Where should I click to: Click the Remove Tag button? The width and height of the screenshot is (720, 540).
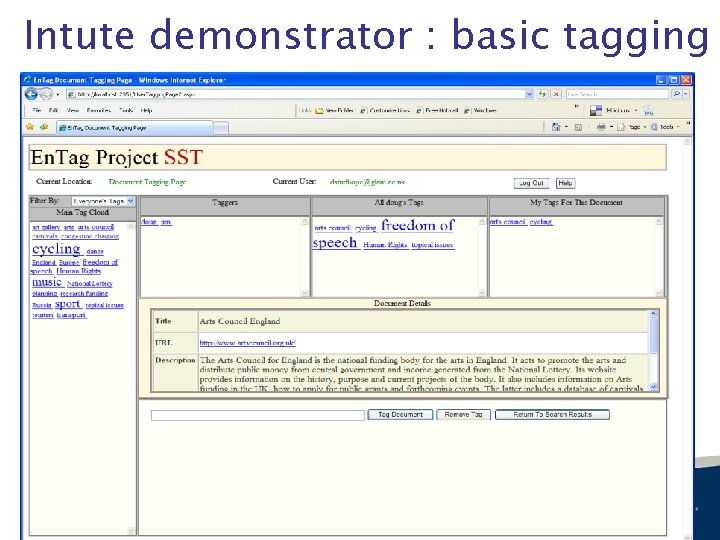[463, 415]
